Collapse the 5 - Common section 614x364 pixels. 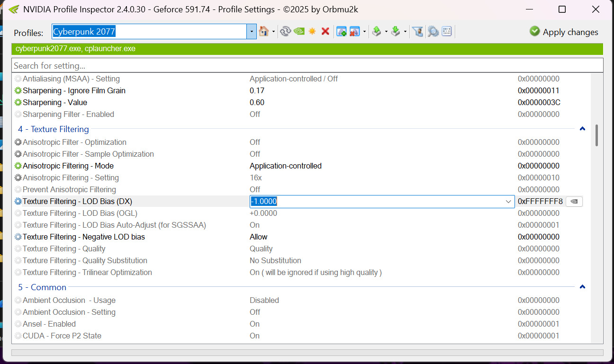[582, 287]
